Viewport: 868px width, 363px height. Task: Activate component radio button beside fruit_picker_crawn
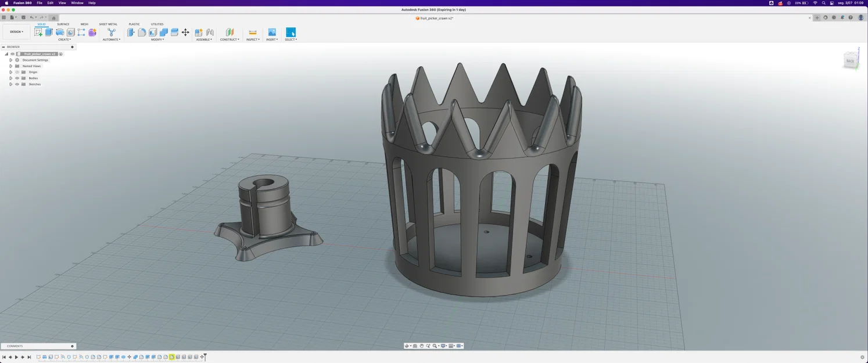(60, 54)
